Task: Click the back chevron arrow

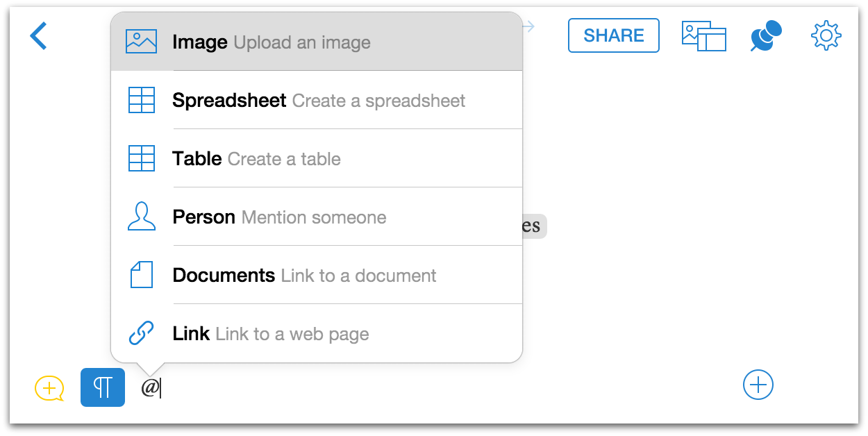Action: (x=38, y=36)
